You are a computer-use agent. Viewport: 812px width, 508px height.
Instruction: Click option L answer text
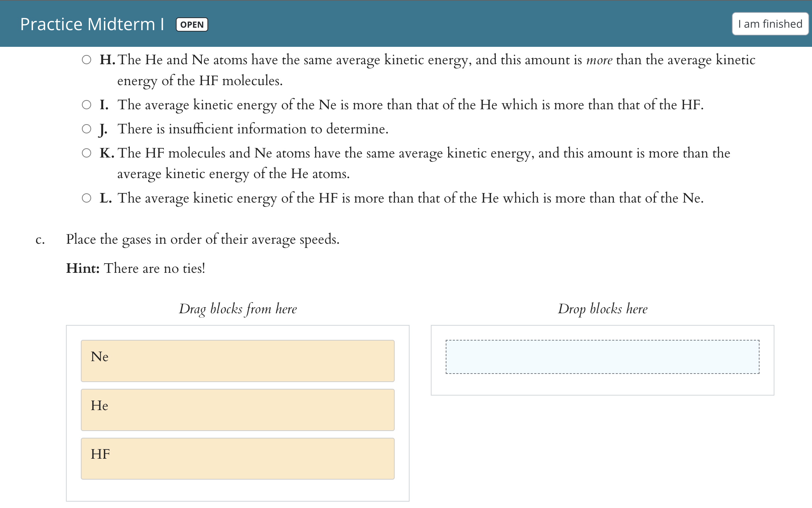coord(410,198)
